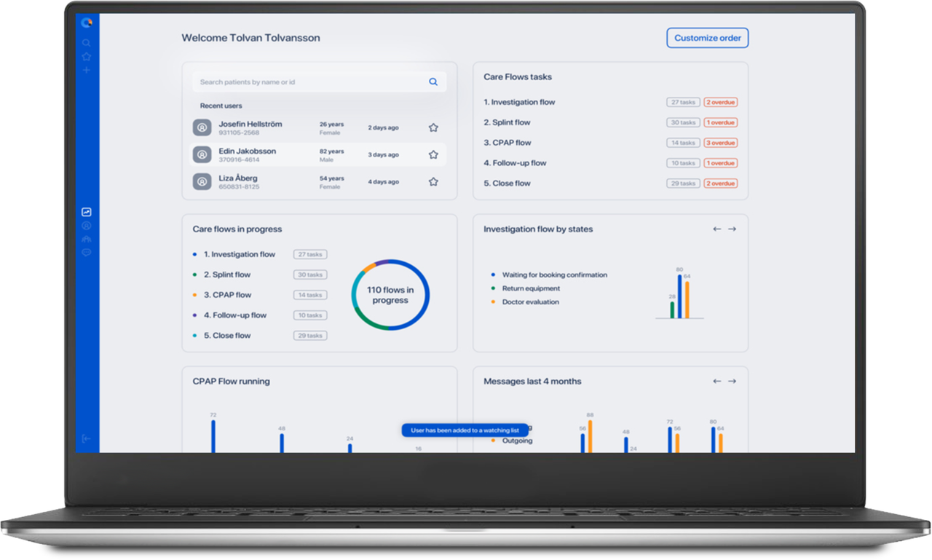Click the Customize order button
This screenshot has height=560, width=932.
(x=707, y=38)
